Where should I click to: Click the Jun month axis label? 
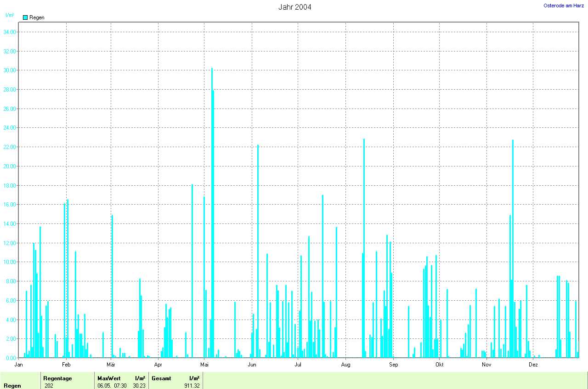point(252,365)
